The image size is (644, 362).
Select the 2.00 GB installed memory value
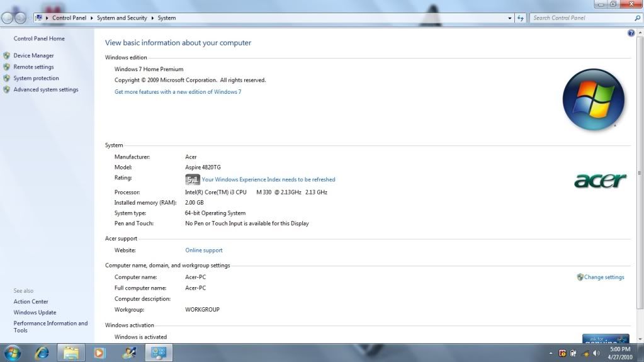(x=195, y=203)
